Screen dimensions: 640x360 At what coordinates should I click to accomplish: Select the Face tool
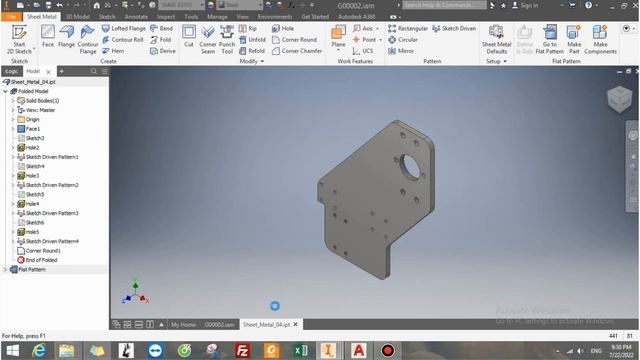[48, 37]
